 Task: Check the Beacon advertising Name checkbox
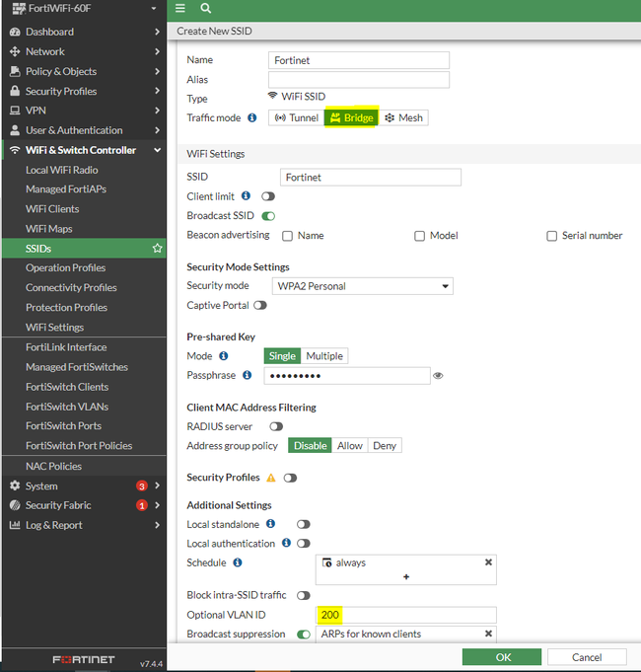tap(287, 236)
